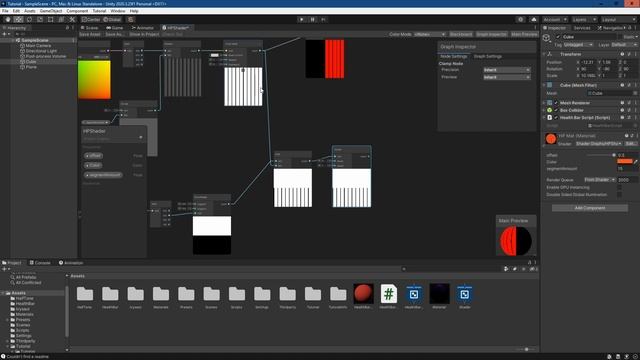Toggle Cube active checkbox in Inspector
Viewport: 640px width, 360px height.
(x=558, y=37)
